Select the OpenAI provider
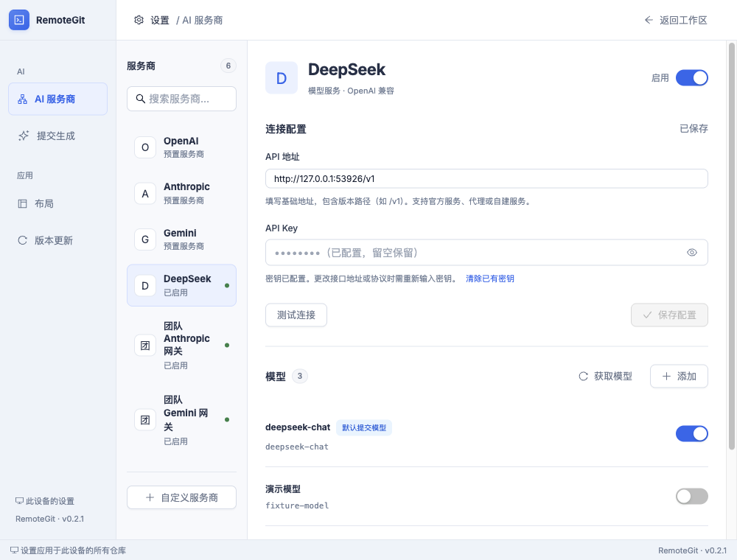 pos(181,147)
